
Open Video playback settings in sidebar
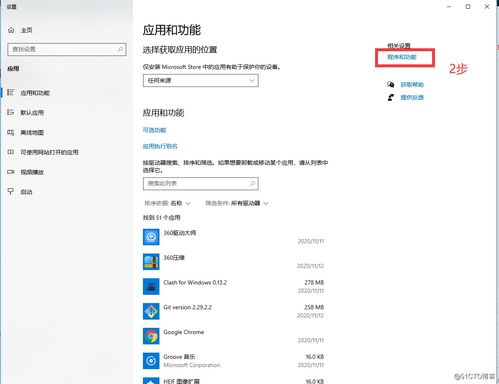[x=32, y=172]
